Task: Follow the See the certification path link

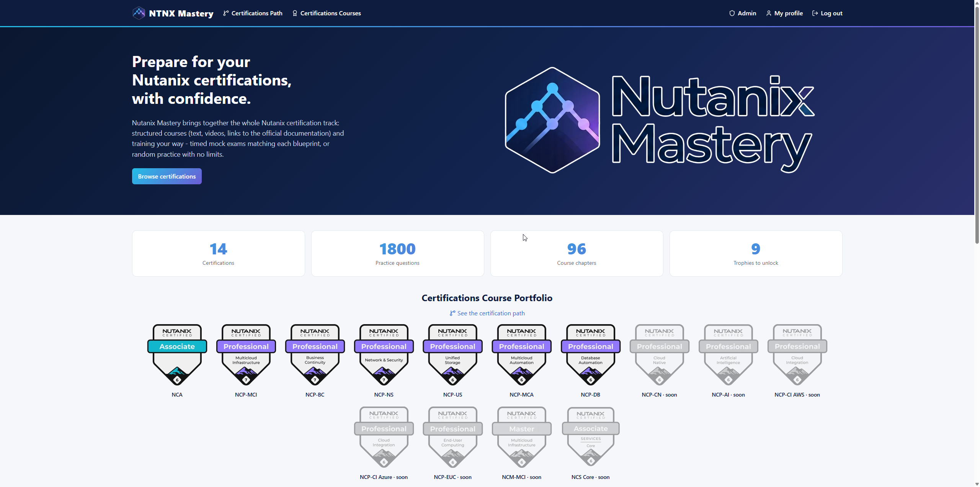Action: [x=487, y=313]
